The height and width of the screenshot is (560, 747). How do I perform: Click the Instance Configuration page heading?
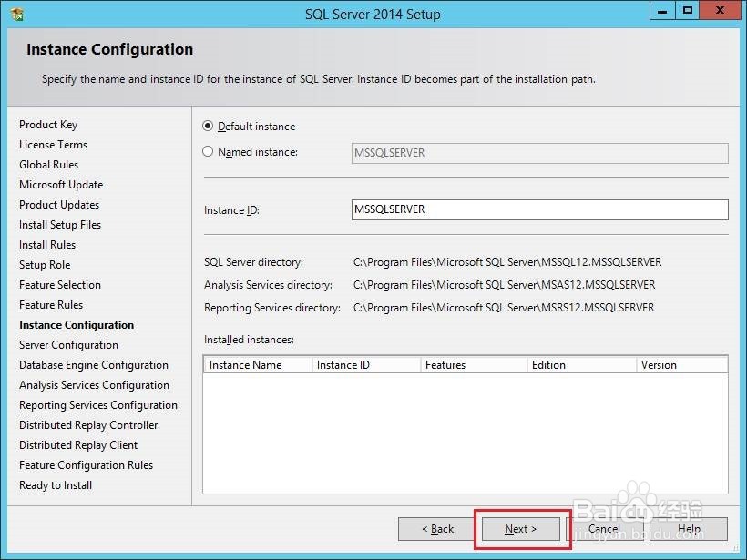[x=110, y=49]
